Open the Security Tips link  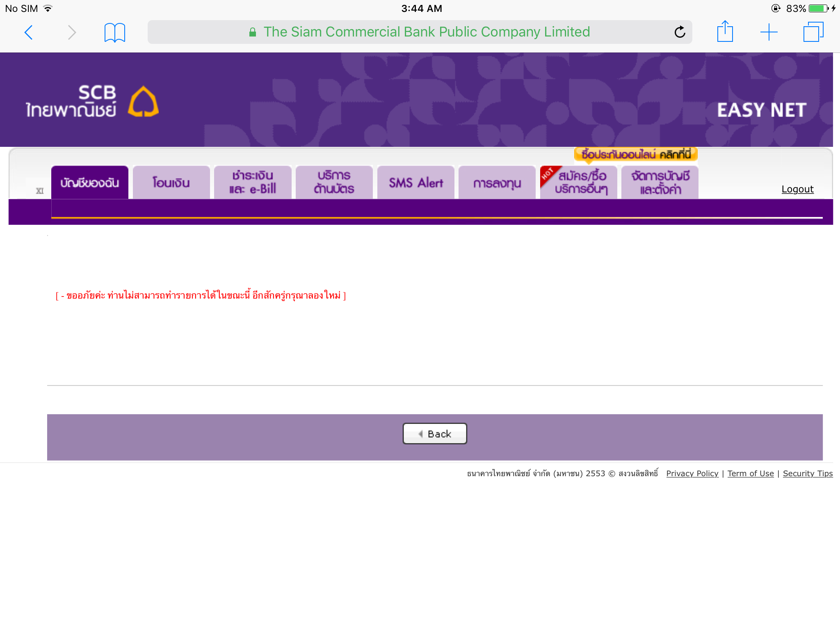[x=808, y=473]
